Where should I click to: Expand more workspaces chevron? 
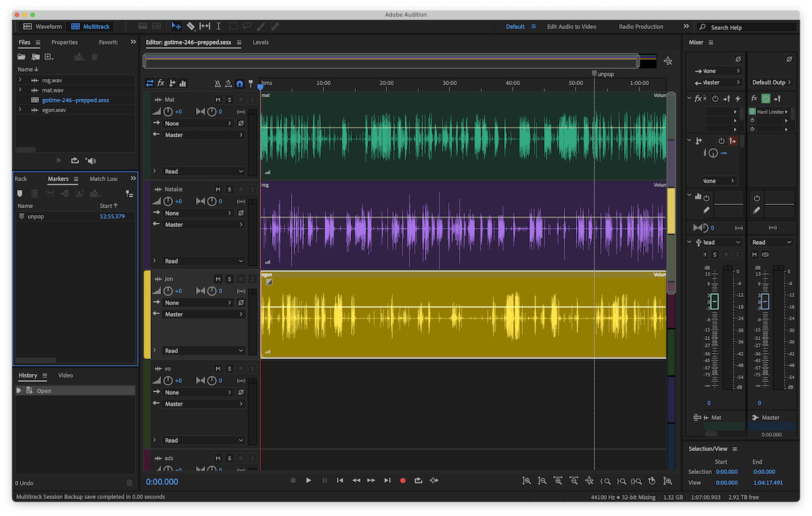click(686, 26)
